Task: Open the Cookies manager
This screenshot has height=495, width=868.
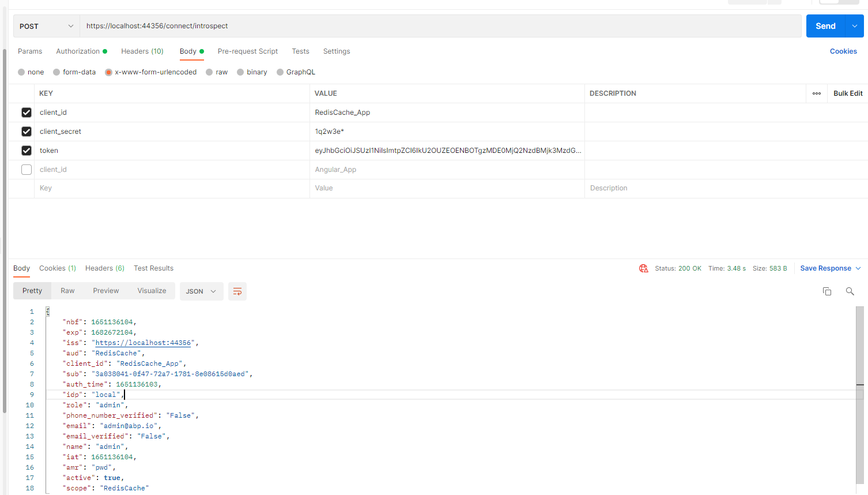Action: tap(843, 51)
